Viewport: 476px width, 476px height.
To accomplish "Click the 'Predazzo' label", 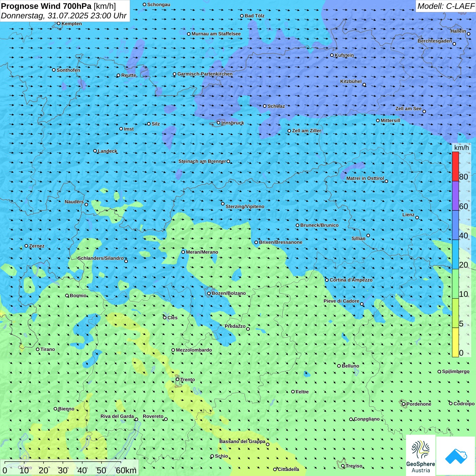I will [235, 326].
